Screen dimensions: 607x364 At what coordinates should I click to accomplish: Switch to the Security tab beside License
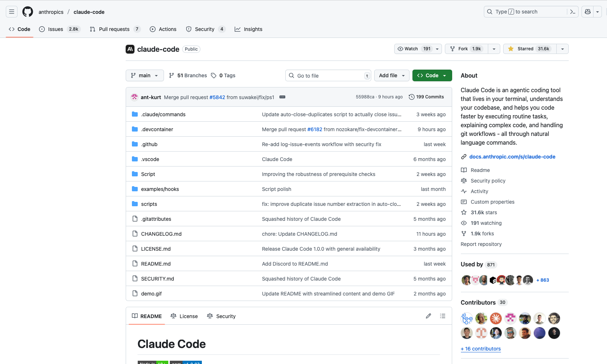click(x=221, y=316)
